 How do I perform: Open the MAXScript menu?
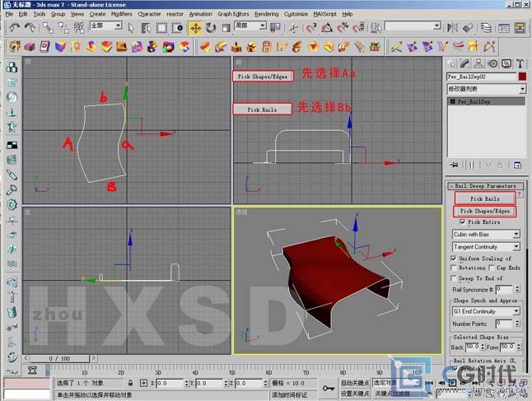325,14
